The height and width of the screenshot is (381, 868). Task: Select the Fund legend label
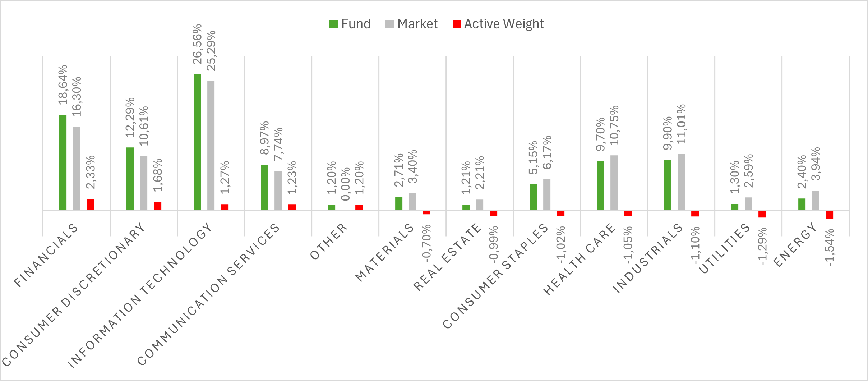click(356, 24)
